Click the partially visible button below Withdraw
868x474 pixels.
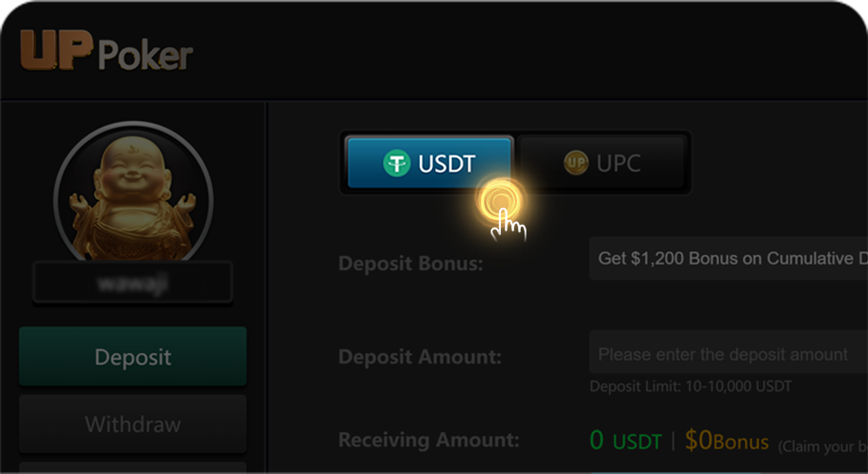[133, 466]
